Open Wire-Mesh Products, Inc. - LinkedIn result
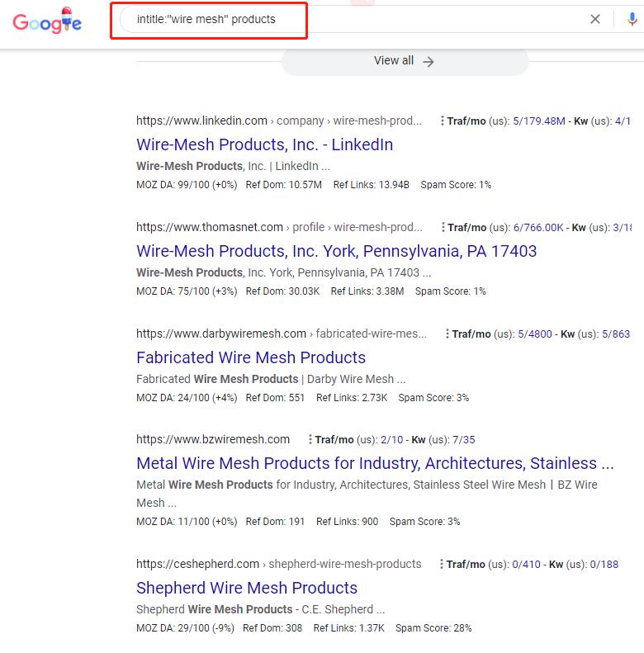Viewport: 644px width, 653px height. coord(264,144)
